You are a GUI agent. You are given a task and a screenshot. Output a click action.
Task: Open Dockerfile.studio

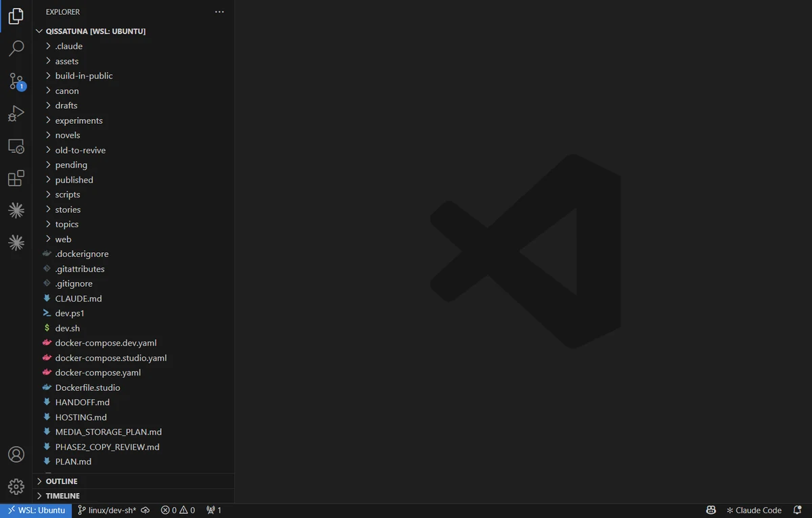pos(133,387)
